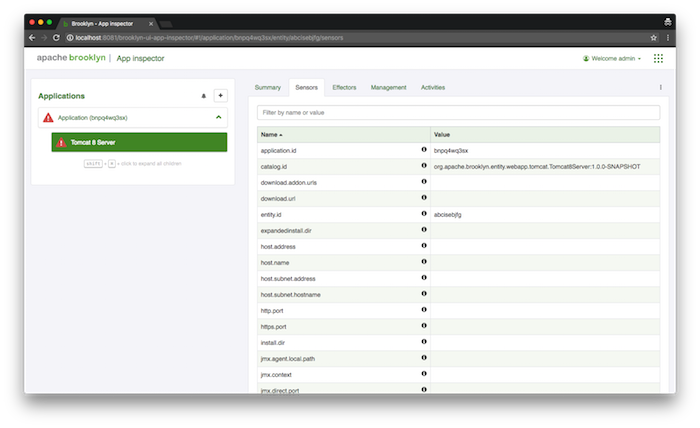The image size is (700, 428).
Task: Click the plus button in Applications panel
Action: [x=221, y=96]
